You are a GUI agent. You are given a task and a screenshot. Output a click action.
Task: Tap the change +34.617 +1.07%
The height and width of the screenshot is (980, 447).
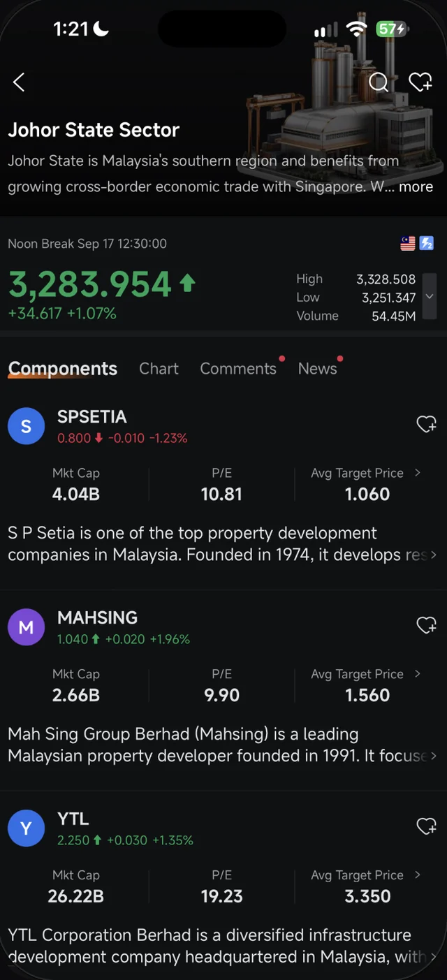point(62,314)
